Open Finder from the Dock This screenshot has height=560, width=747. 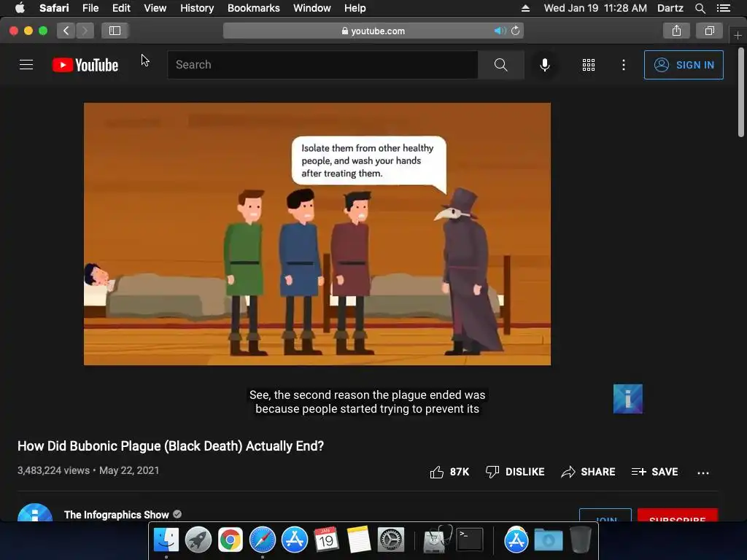click(x=166, y=540)
